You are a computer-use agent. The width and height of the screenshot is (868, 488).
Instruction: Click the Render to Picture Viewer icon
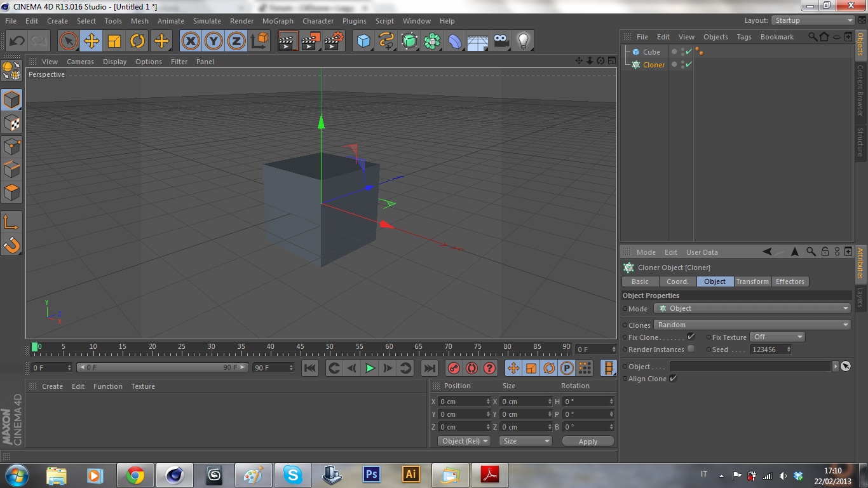tap(310, 41)
